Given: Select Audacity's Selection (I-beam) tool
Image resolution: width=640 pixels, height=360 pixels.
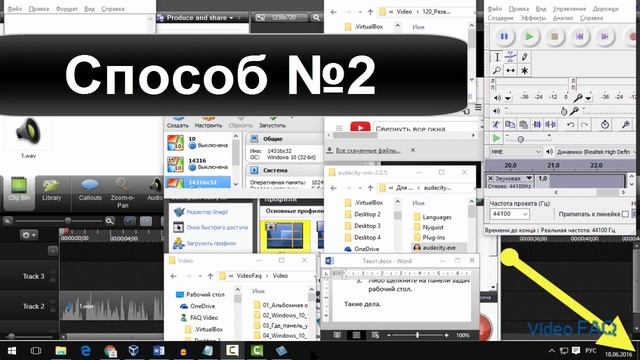Looking at the screenshot, I should tap(497, 57).
